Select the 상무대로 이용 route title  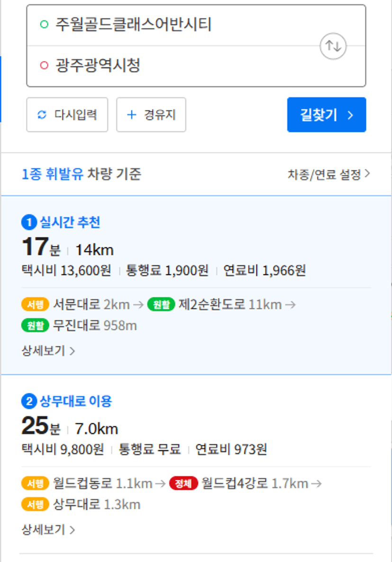click(x=76, y=401)
